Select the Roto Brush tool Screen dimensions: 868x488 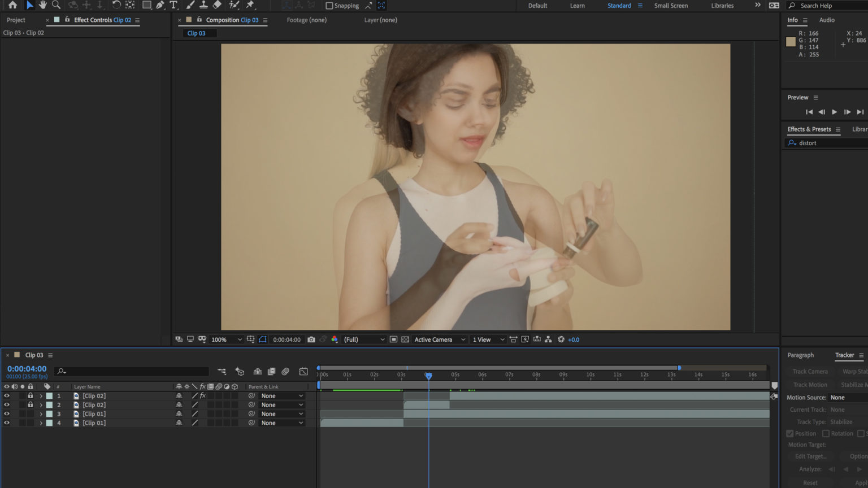[x=234, y=6]
